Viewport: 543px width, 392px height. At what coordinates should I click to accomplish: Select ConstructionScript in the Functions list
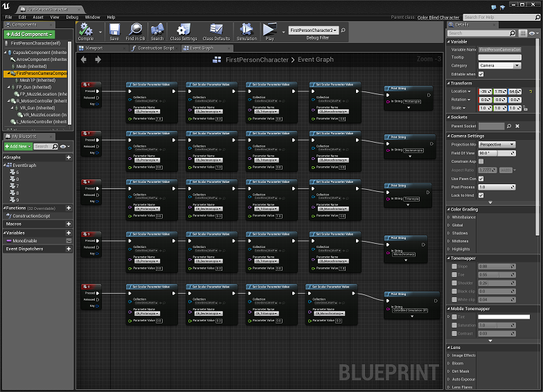coord(32,216)
